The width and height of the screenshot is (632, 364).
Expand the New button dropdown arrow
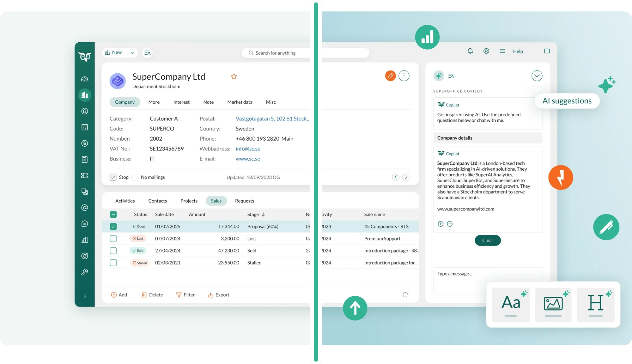[132, 53]
